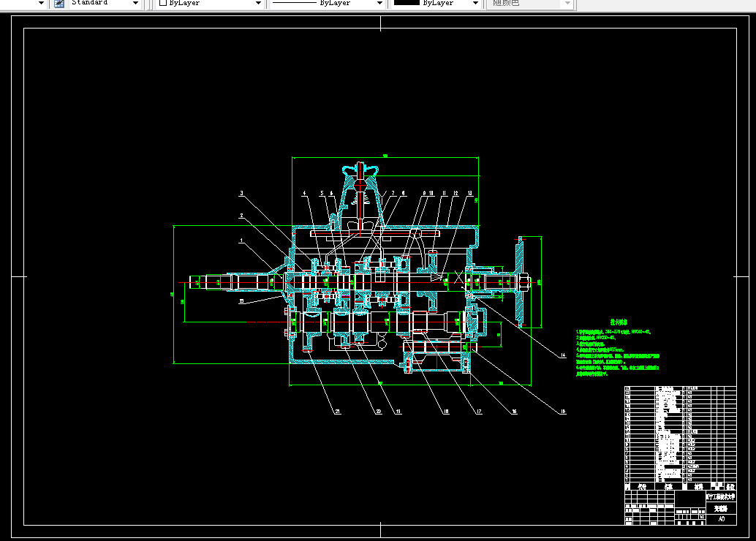Select part callout number 7
756x541 pixels.
(393, 193)
